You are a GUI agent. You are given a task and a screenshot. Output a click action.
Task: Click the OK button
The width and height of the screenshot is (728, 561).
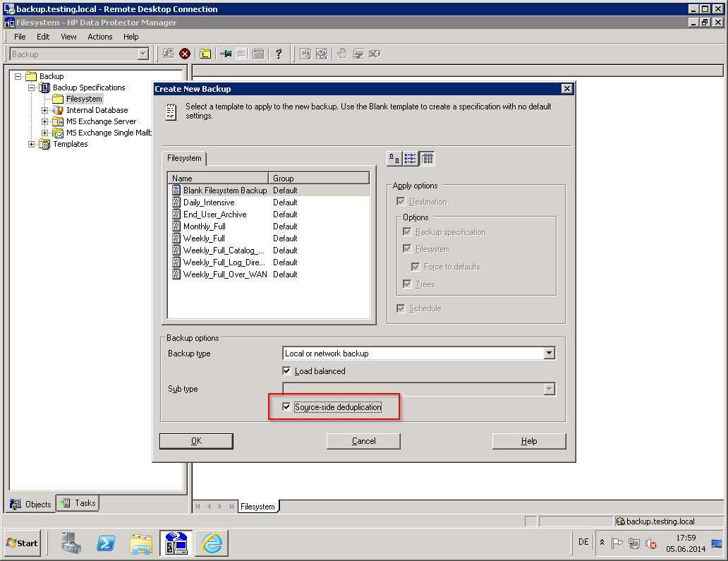click(x=196, y=441)
